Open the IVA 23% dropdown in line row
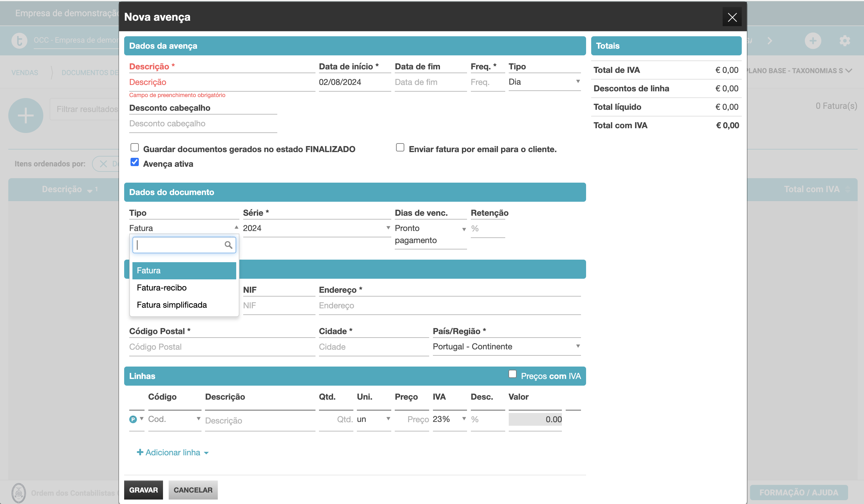The width and height of the screenshot is (864, 504). point(449,419)
